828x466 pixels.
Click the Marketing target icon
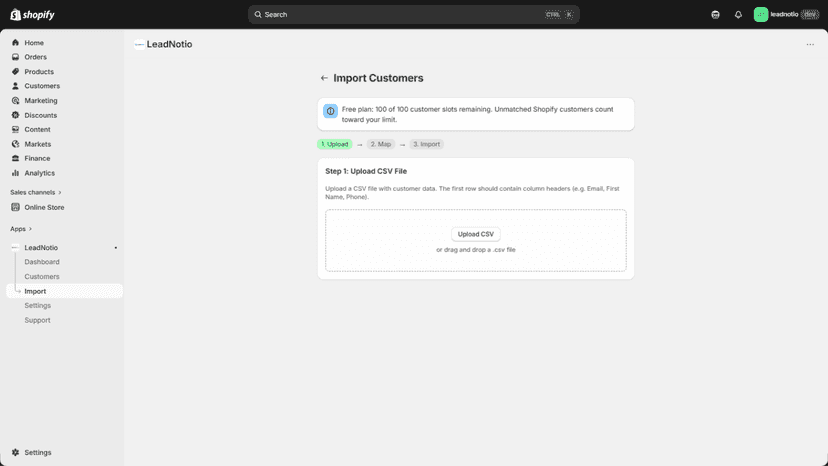(15, 100)
